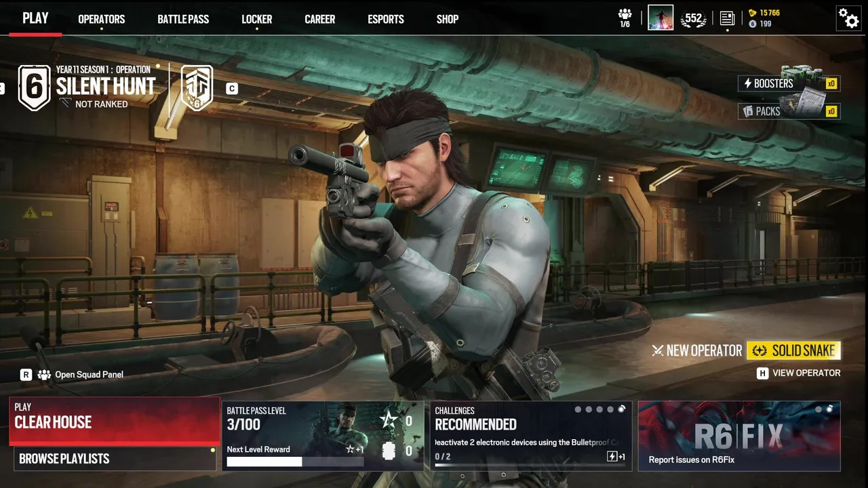Screen dimensions: 868x488
Task: Open the BATTLE PASS tab
Action: [183, 19]
